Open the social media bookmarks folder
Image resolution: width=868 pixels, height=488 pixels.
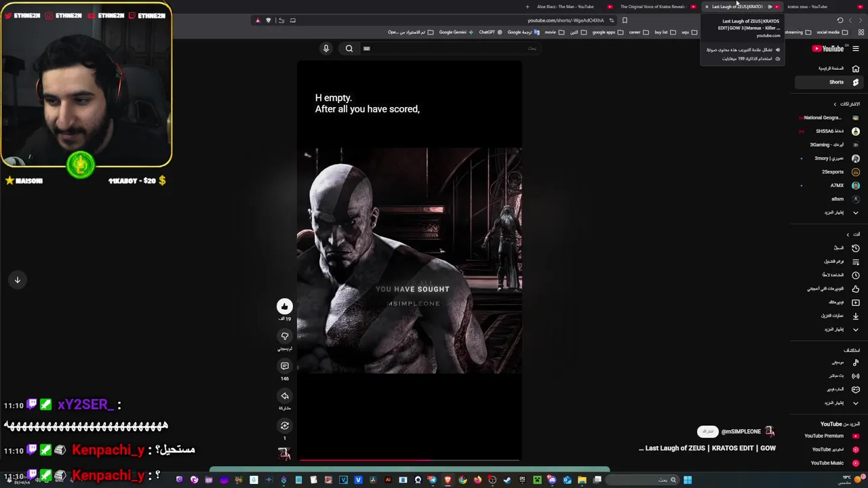(831, 33)
